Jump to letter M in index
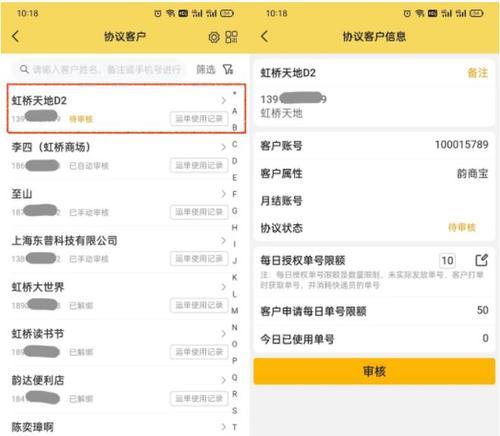The height and width of the screenshot is (436, 500). point(235,311)
